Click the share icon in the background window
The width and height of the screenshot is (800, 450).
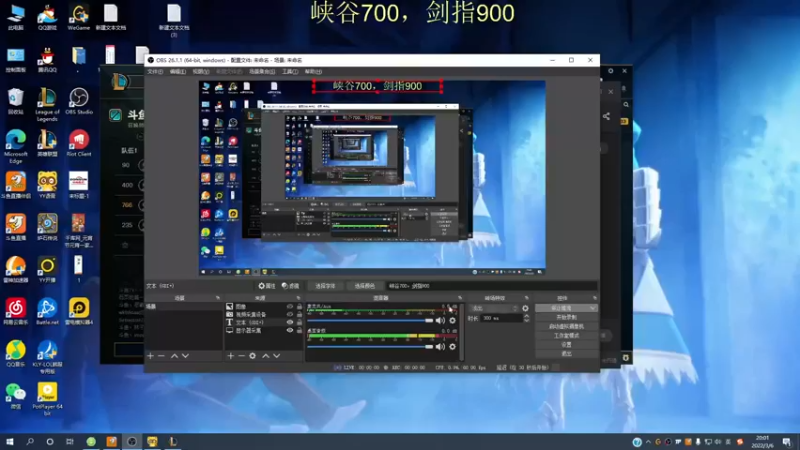(606, 116)
